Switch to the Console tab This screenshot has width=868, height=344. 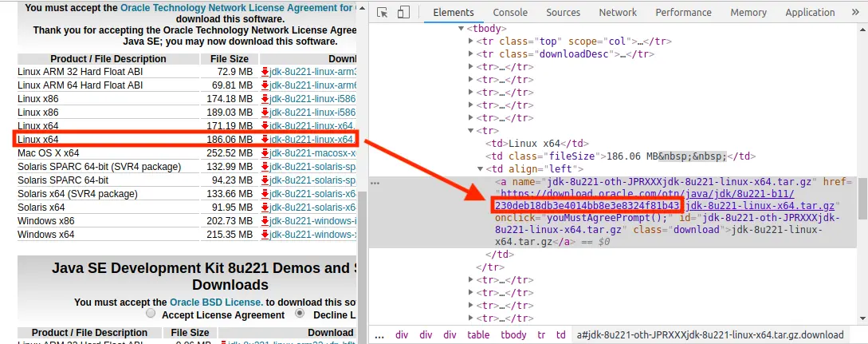pyautogui.click(x=510, y=12)
